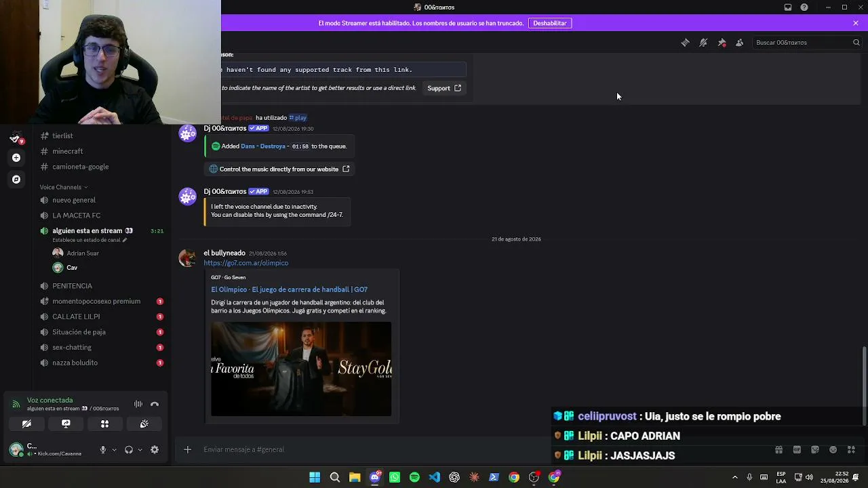Edit the voice channel status pencil
This screenshot has height=488, width=868.
click(x=124, y=240)
